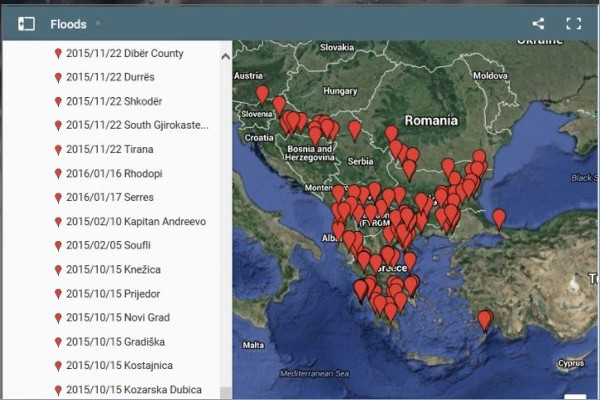This screenshot has height=400, width=600.
Task: Select 2016/01/16 Rhodopi list item
Action: (114, 173)
